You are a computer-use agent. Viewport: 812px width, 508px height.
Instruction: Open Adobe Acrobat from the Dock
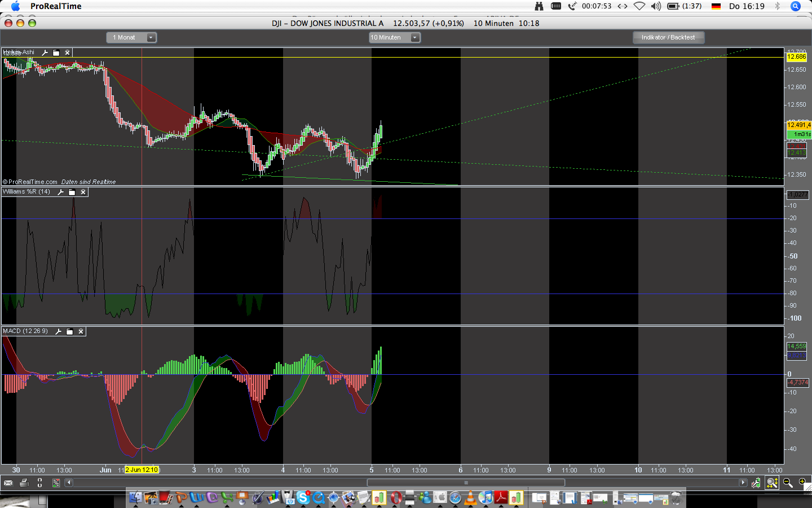point(501,497)
